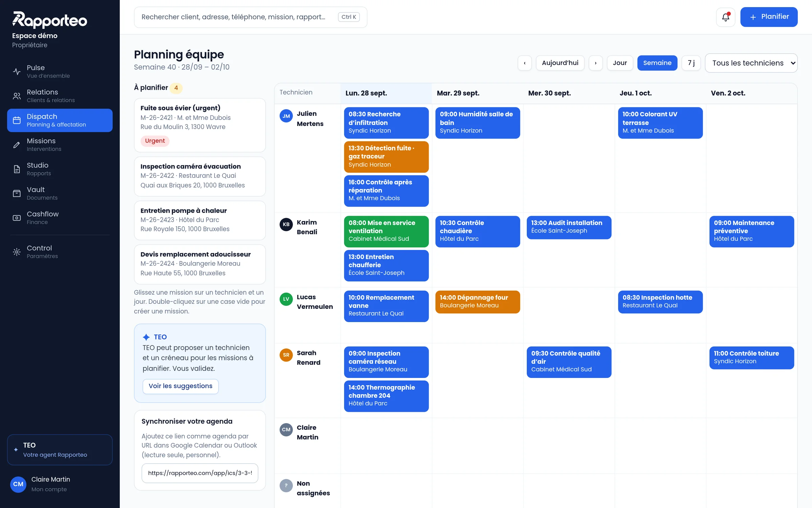Select Devis remplacement adoucisseur card
The height and width of the screenshot is (508, 812).
(x=200, y=264)
